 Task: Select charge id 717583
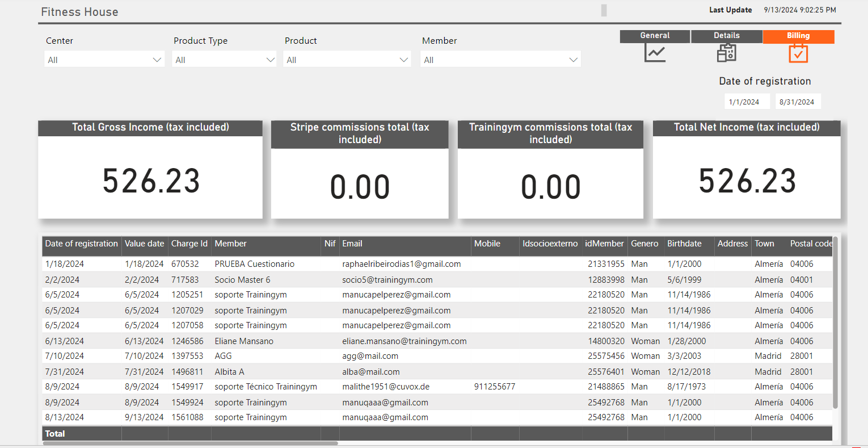185,280
